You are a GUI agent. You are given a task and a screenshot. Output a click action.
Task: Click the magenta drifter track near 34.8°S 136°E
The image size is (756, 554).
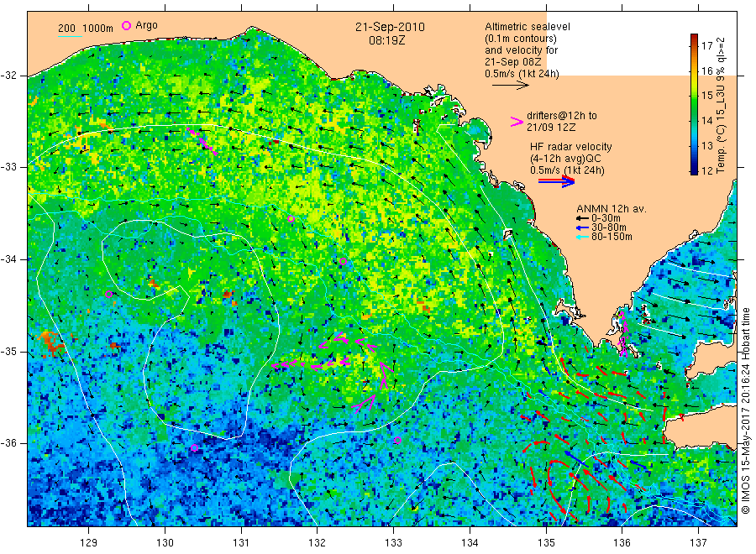(623, 333)
